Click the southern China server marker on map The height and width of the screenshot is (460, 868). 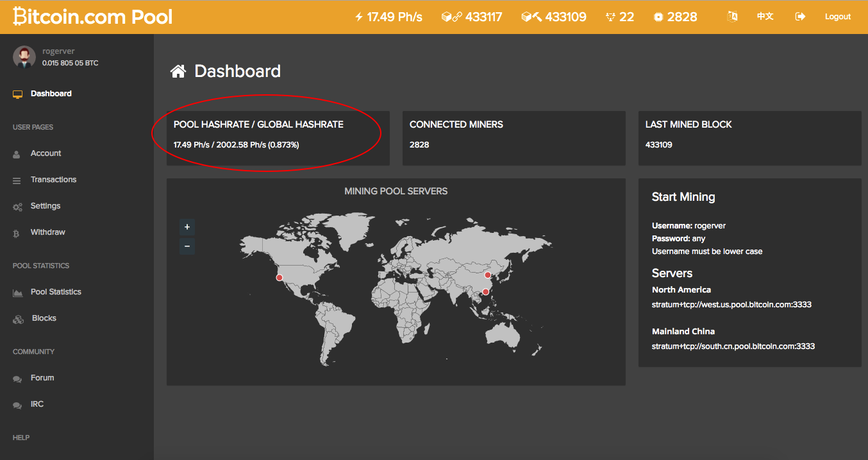click(485, 292)
